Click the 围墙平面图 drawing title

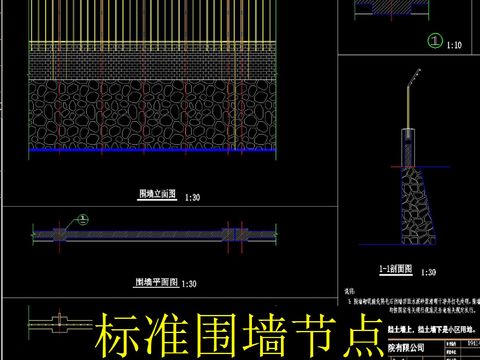click(156, 282)
